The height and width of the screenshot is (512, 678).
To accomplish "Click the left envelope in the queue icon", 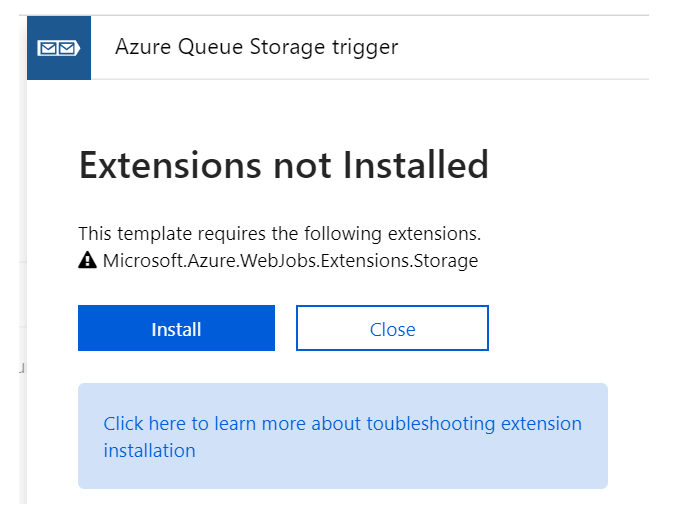I will click(x=48, y=47).
